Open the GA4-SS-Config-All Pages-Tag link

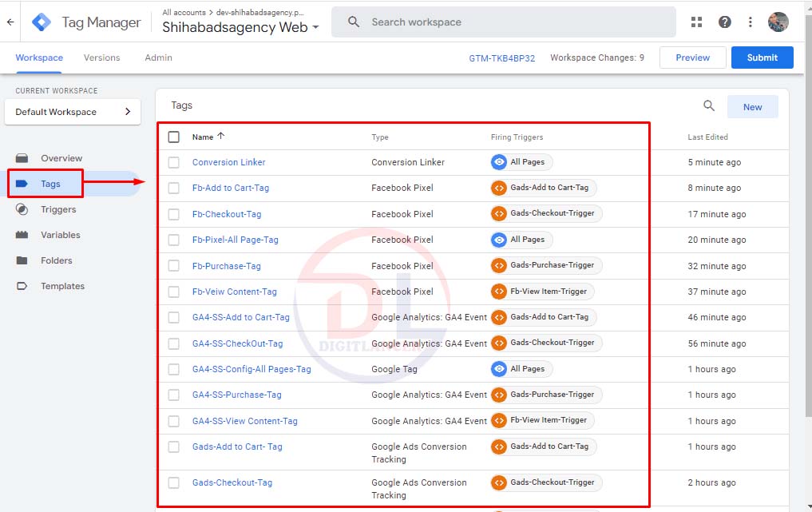point(252,369)
